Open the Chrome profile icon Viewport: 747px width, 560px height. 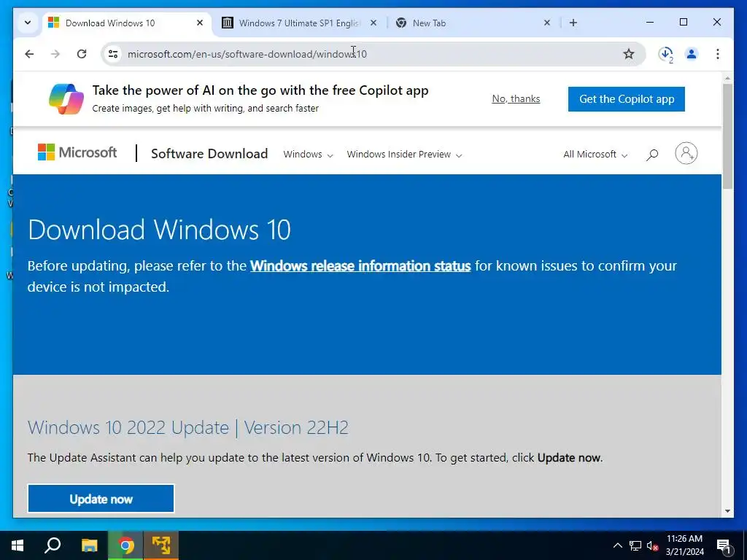pyautogui.click(x=692, y=54)
